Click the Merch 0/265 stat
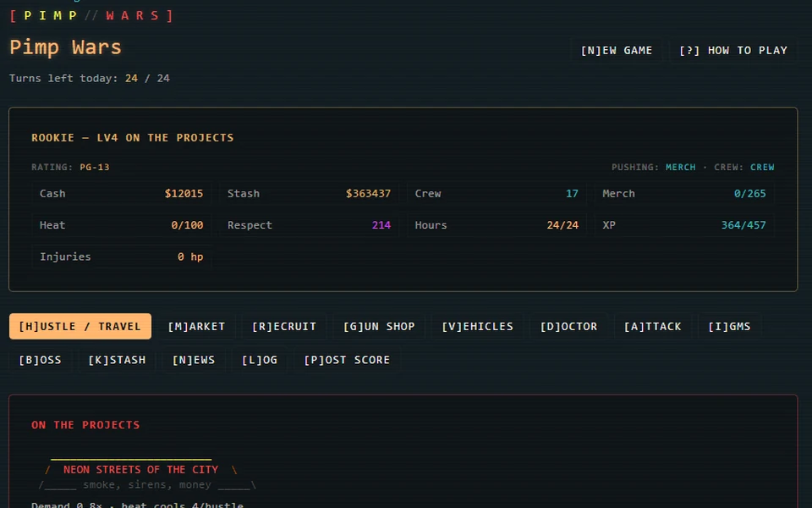 (x=684, y=193)
